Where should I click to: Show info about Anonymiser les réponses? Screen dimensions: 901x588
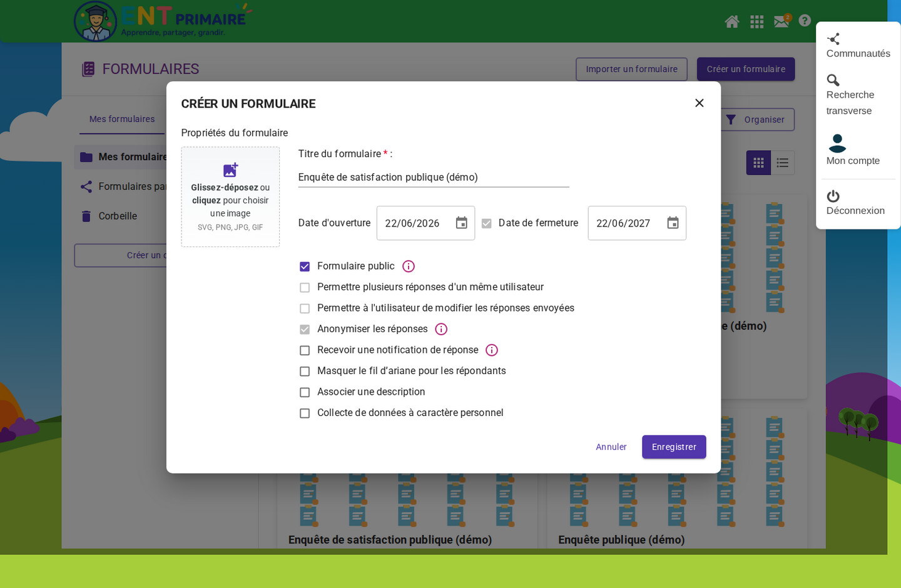441,329
